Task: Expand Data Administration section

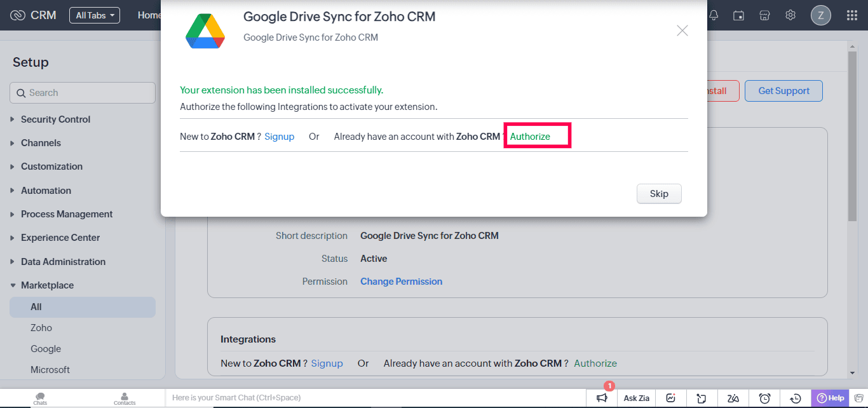Action: (58, 262)
